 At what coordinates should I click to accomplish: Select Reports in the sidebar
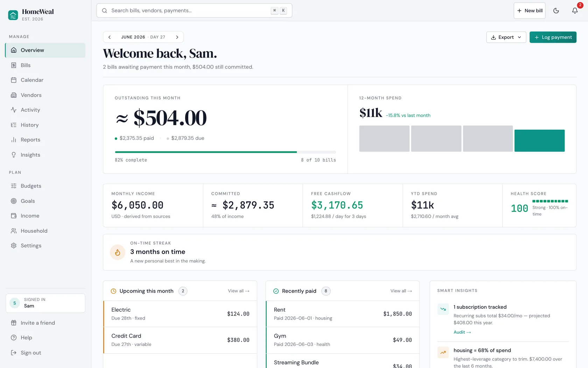tap(45, 139)
